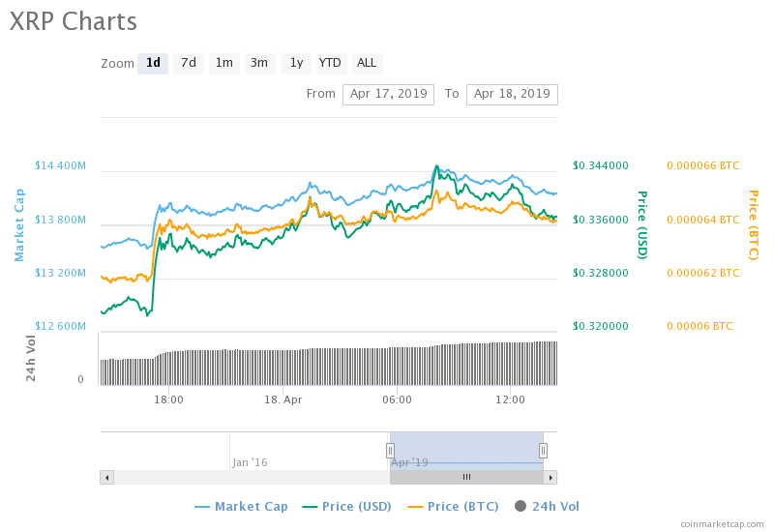The width and height of the screenshot is (774, 532).
Task: Switch zoom to 7d
Action: 189,64
